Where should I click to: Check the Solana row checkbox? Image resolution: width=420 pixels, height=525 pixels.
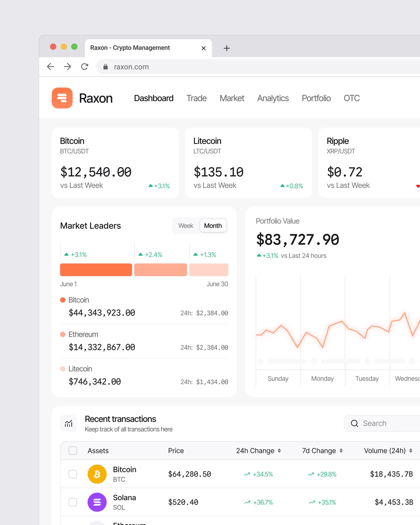coord(73,502)
